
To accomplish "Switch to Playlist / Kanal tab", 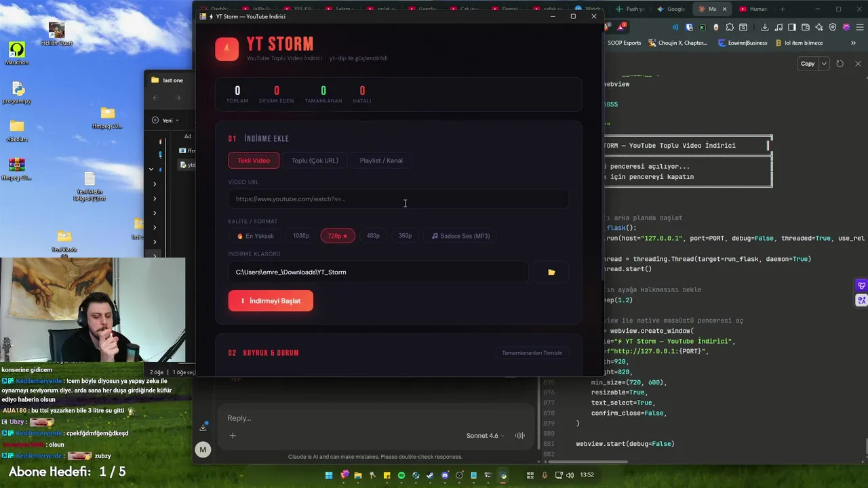I will pyautogui.click(x=381, y=161).
